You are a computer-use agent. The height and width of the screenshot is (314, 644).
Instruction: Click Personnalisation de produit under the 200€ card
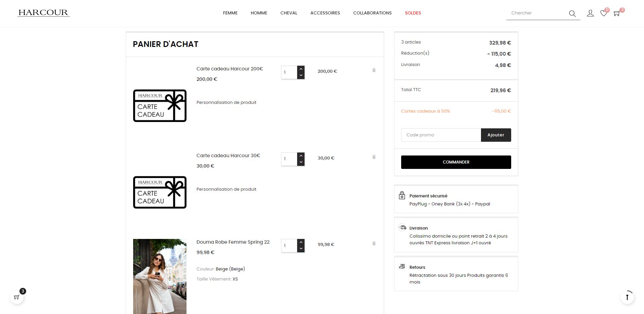pos(226,103)
